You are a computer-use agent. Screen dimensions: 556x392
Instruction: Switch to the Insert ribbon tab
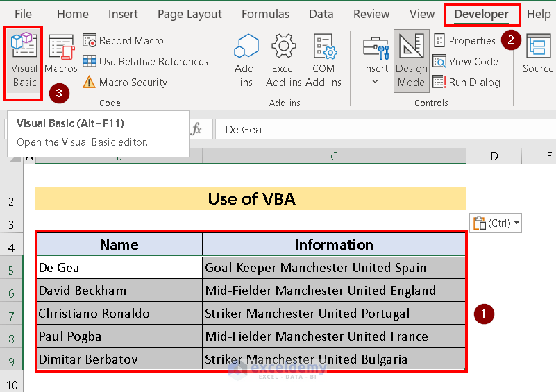click(123, 14)
